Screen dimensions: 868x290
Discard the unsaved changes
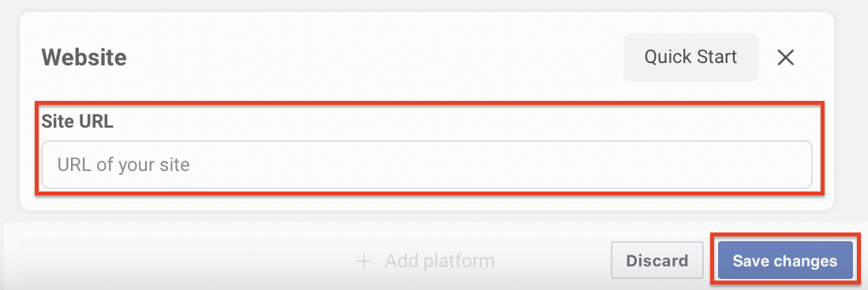(x=657, y=261)
